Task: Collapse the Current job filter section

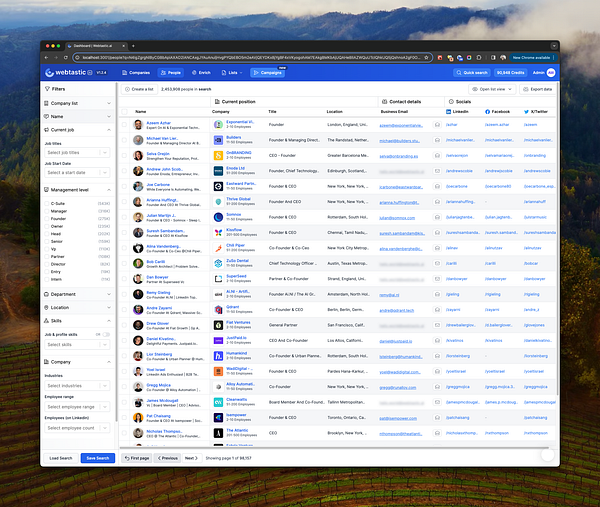Action: coord(78,130)
